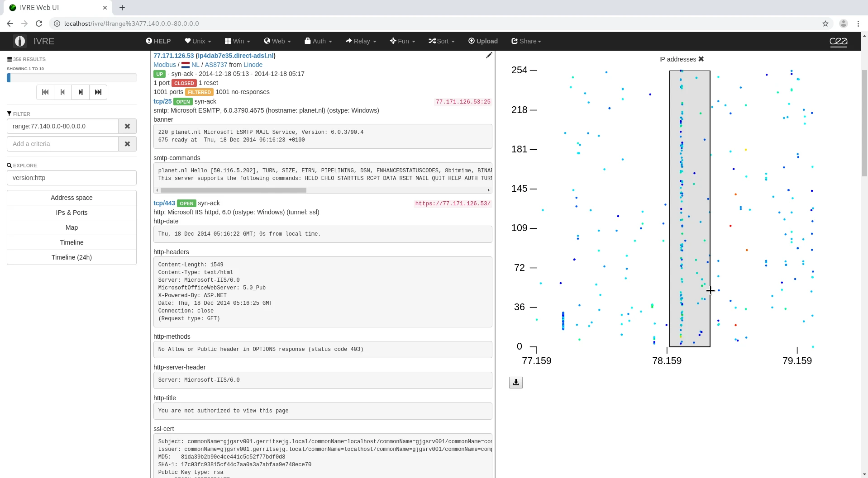
Task: Open the Address space view
Action: click(72, 198)
